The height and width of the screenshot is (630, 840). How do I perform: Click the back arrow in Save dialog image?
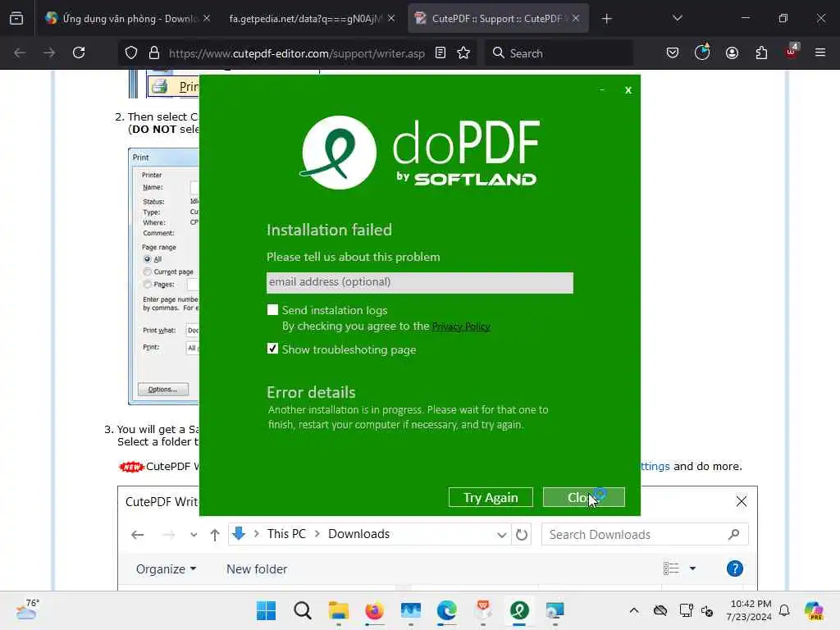coord(138,534)
